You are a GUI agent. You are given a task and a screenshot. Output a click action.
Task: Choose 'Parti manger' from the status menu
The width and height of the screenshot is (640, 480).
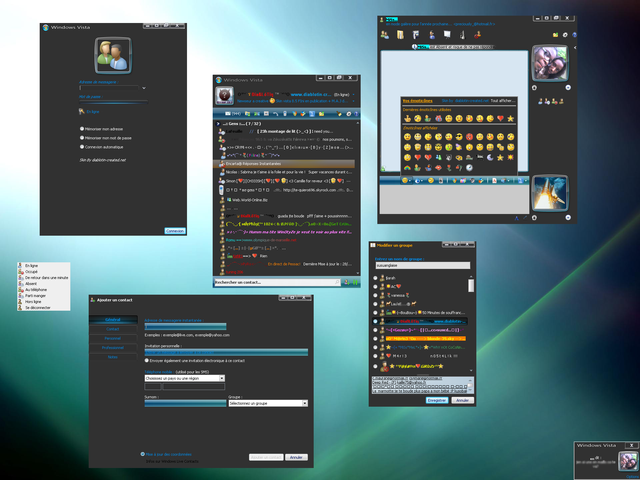pyautogui.click(x=35, y=296)
